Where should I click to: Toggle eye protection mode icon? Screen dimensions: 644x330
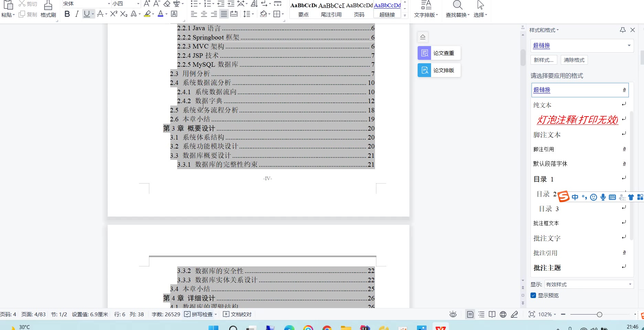pos(453,314)
